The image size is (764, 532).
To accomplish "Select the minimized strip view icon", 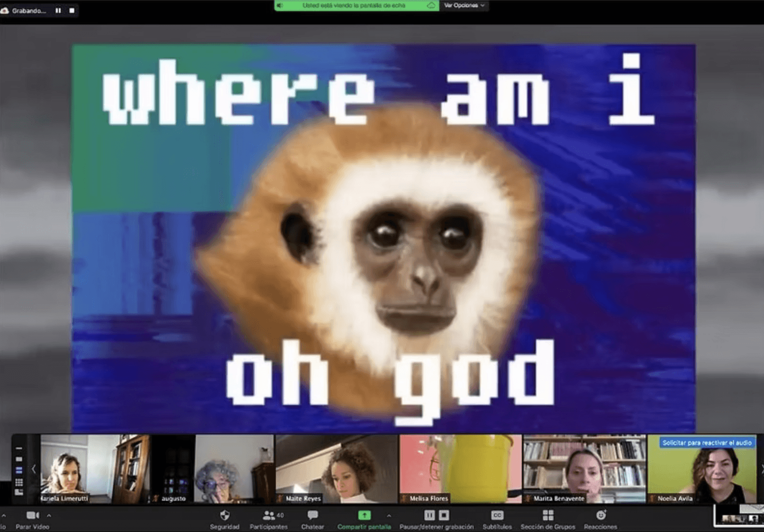I will click(x=19, y=448).
